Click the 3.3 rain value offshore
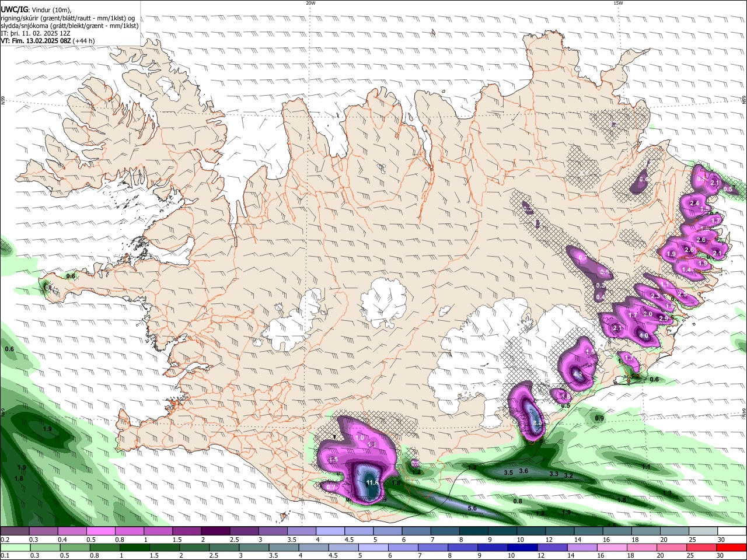The height and width of the screenshot is (560, 747). click(554, 474)
